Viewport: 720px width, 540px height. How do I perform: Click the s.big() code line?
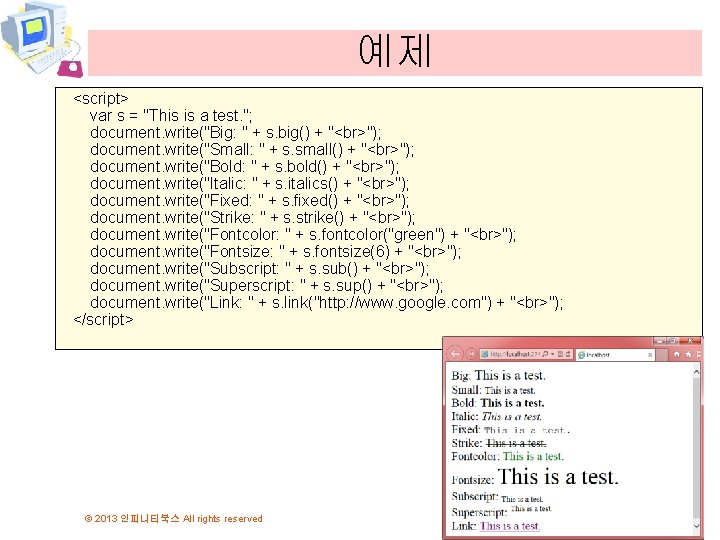click(236, 133)
